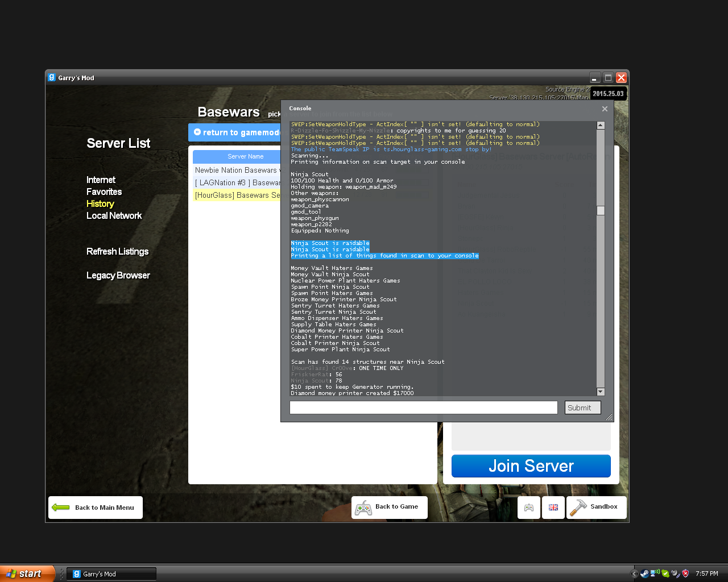Close the Console panel with the X
728x582 pixels.
click(x=605, y=109)
